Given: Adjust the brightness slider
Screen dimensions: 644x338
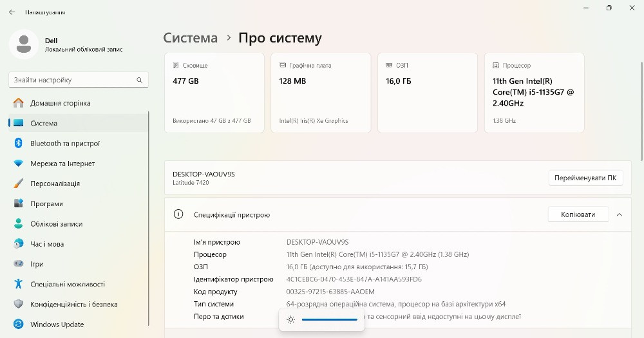Looking at the screenshot, I should click(329, 319).
